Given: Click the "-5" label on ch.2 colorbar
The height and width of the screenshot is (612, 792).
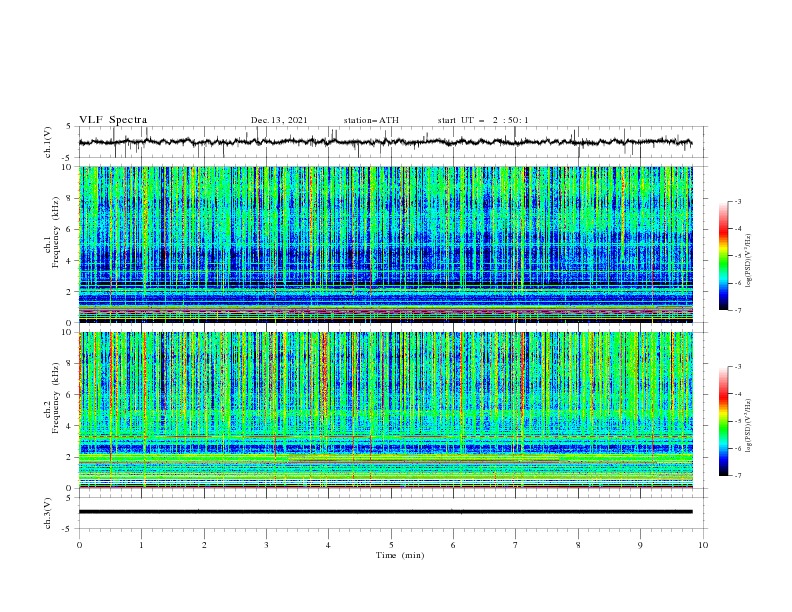Looking at the screenshot, I should pos(738,421).
